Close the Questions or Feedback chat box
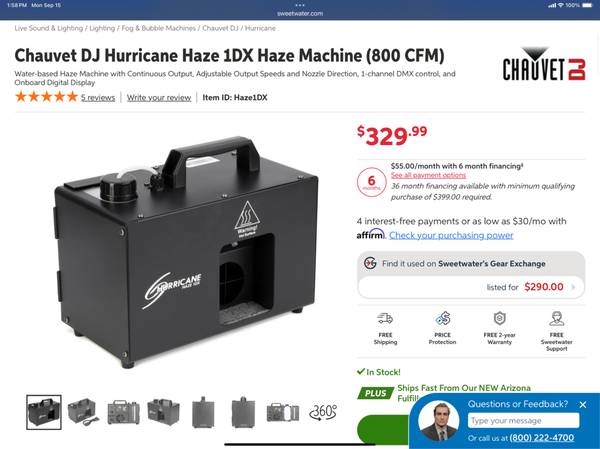 pyautogui.click(x=582, y=404)
